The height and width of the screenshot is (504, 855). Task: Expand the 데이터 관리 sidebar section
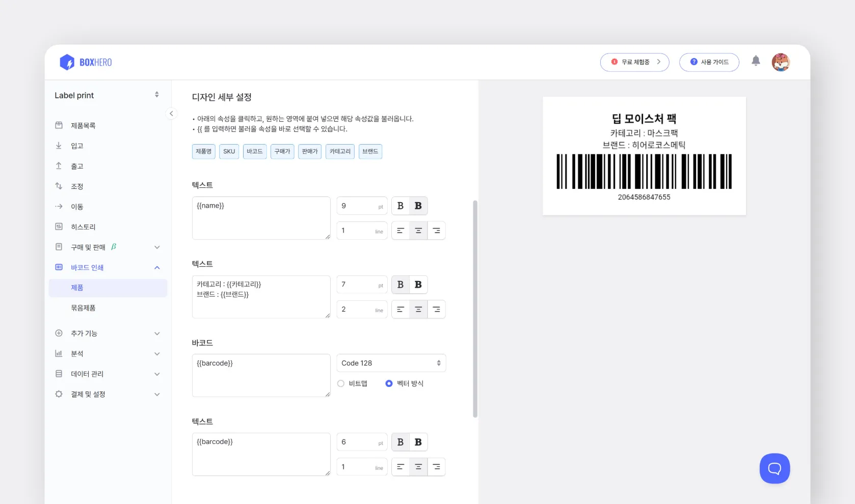156,374
